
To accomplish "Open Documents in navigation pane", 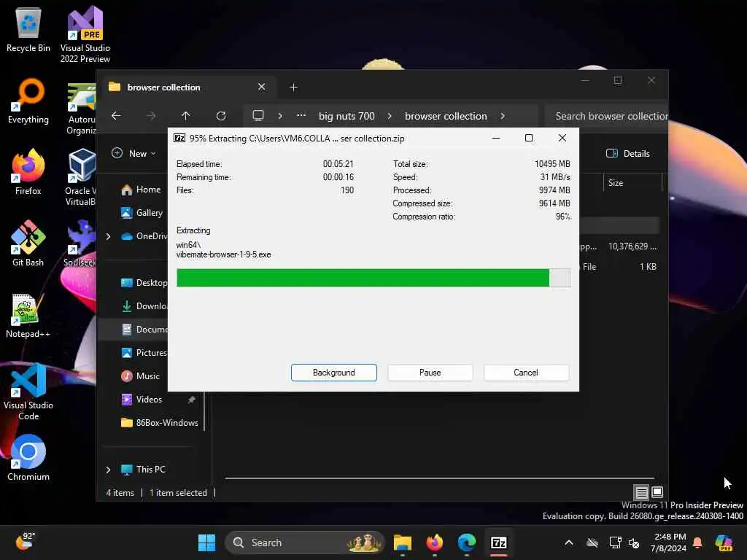I will (144, 330).
